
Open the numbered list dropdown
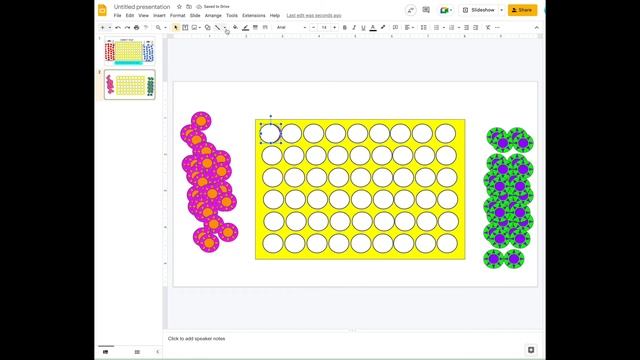coord(459,27)
